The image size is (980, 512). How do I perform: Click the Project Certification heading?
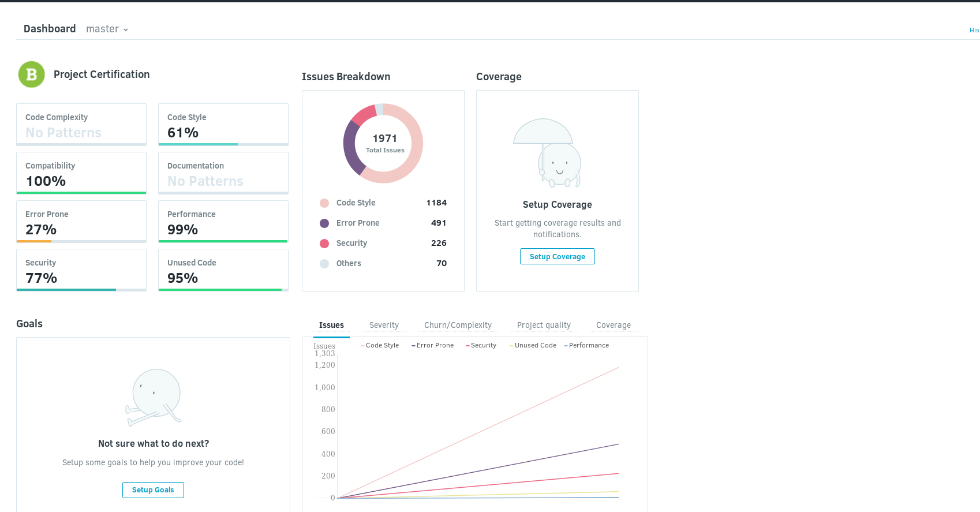[102, 74]
